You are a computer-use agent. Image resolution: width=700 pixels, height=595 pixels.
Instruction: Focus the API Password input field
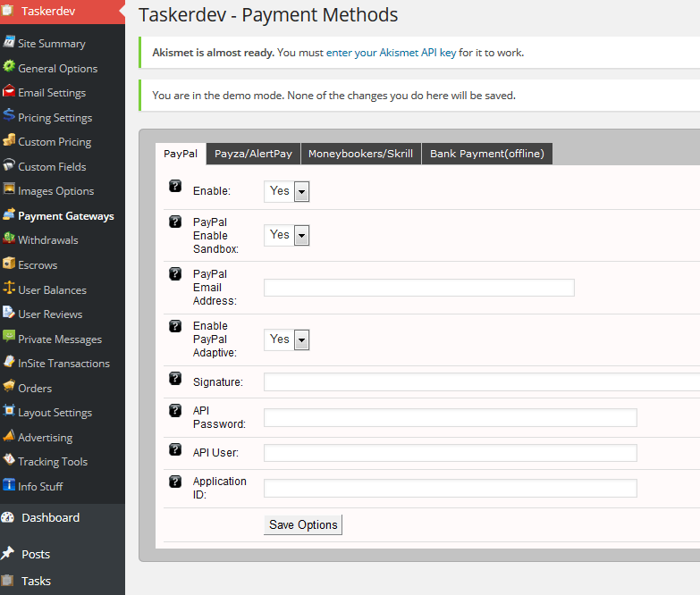pos(451,417)
